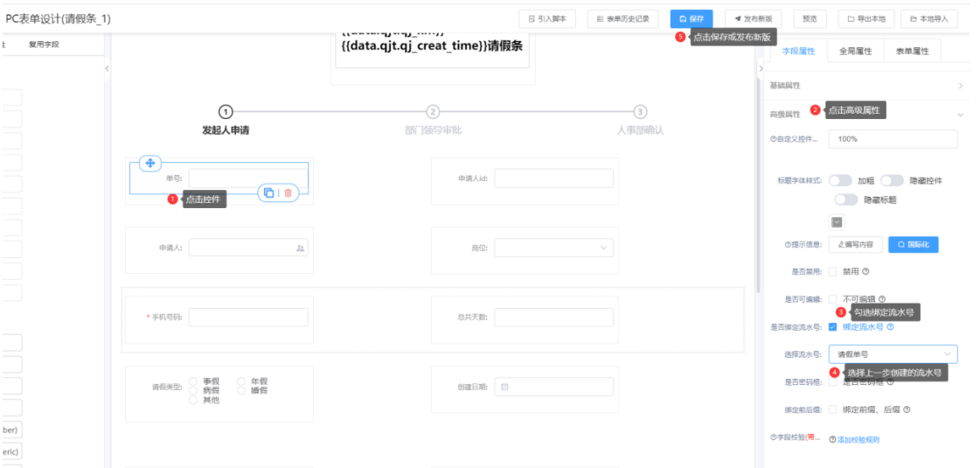Delete the 单号 control with trash icon
This screenshot has height=468, width=980.
[288, 192]
